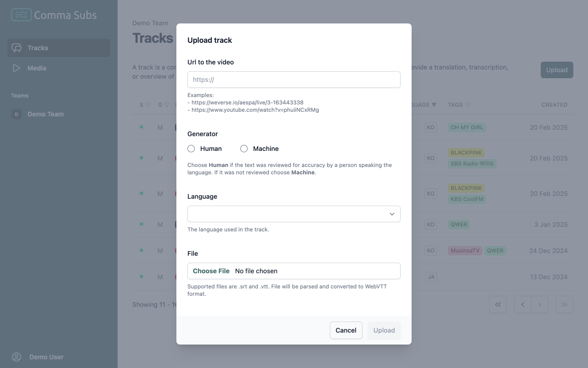Open the S column filter icon

tap(148, 105)
